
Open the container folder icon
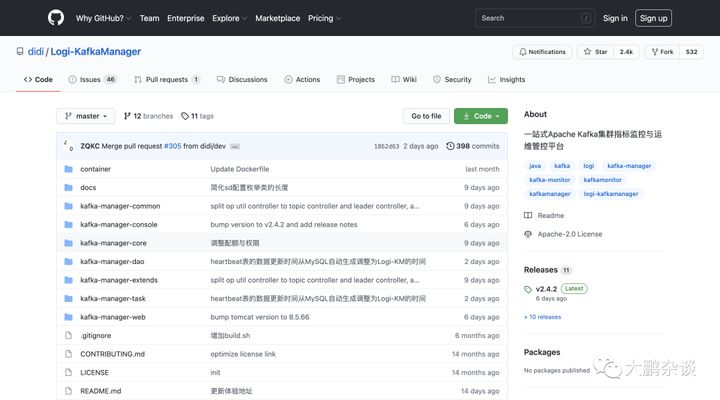68,169
